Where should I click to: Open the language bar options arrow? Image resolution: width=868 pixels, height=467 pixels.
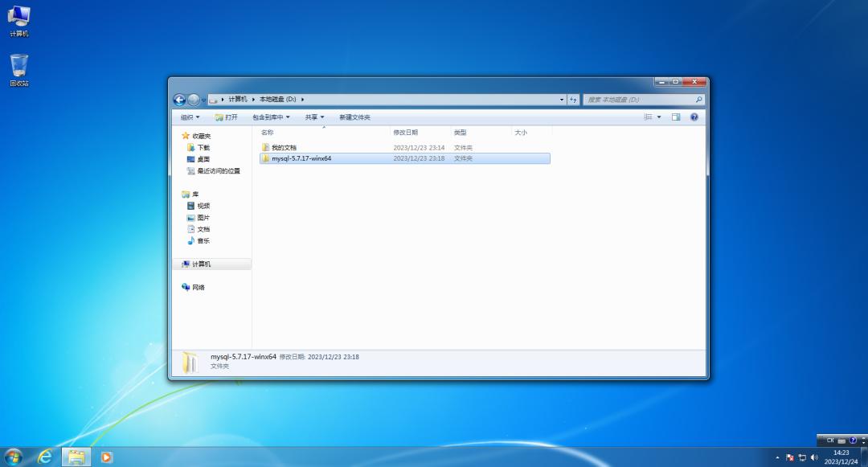(863, 441)
